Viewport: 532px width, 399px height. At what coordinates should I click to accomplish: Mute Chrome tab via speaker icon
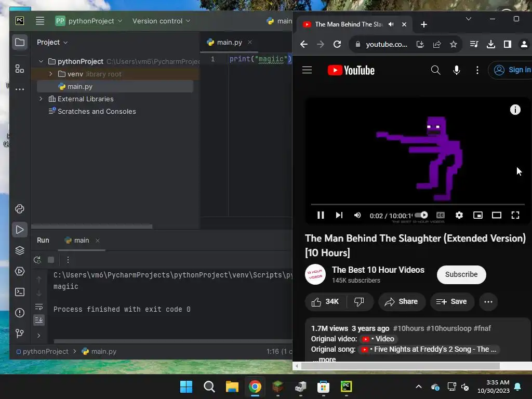391,24
